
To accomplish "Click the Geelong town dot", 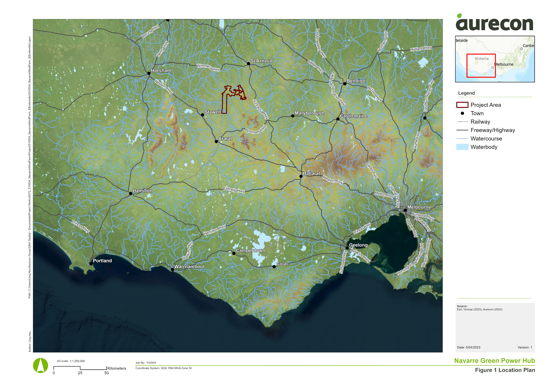I will click(347, 248).
